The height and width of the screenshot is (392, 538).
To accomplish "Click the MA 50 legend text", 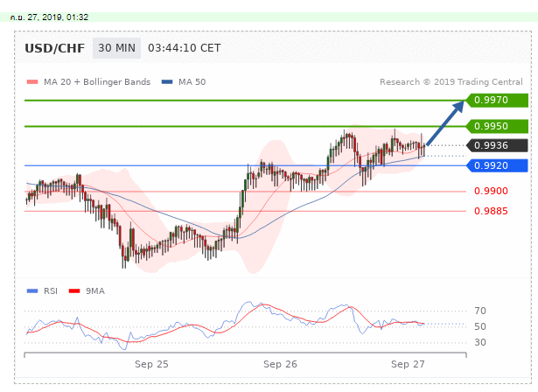I will [192, 82].
